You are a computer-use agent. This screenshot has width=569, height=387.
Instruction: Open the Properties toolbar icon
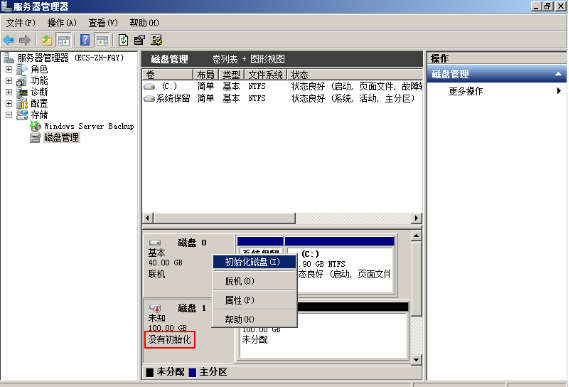pyautogui.click(x=139, y=40)
